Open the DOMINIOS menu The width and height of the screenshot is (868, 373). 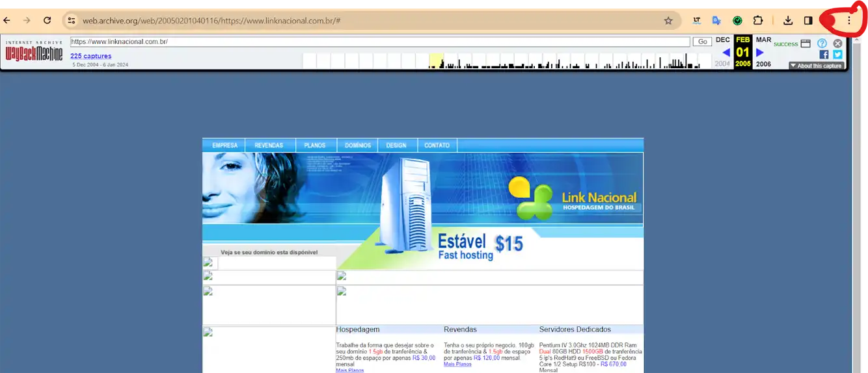pos(358,145)
